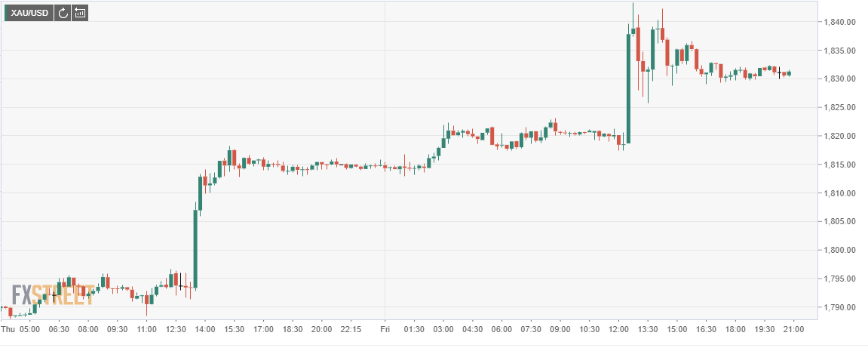Click the 1,810.00 price axis label
Screen dimensions: 868x348
click(839, 193)
